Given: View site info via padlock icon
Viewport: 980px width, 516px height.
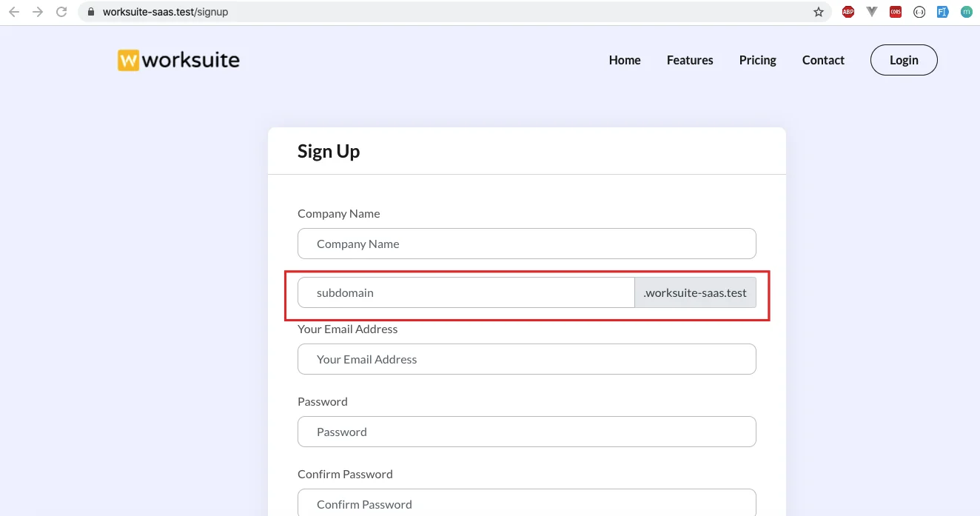Looking at the screenshot, I should (x=92, y=12).
